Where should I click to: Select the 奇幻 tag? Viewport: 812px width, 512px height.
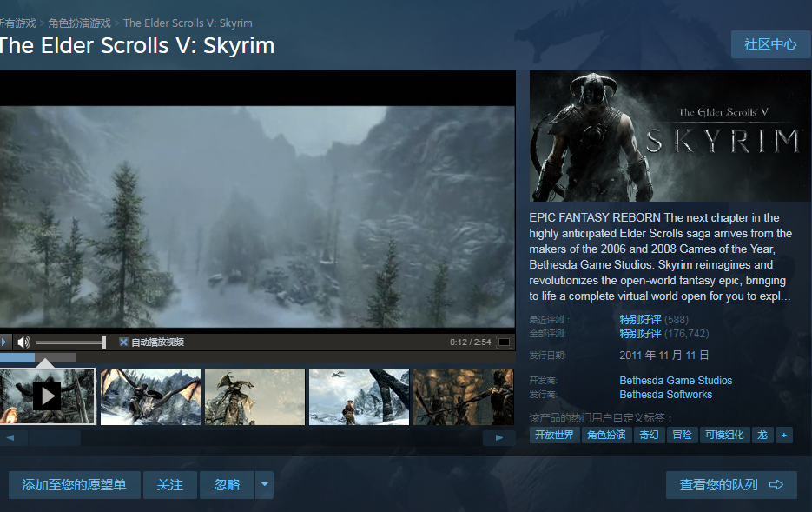coord(649,435)
